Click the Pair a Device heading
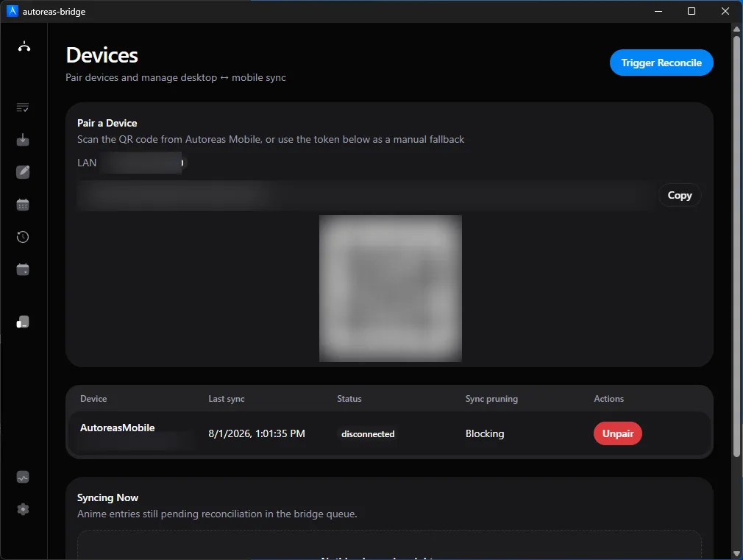Screen dimensions: 743x560 [x=107, y=124]
